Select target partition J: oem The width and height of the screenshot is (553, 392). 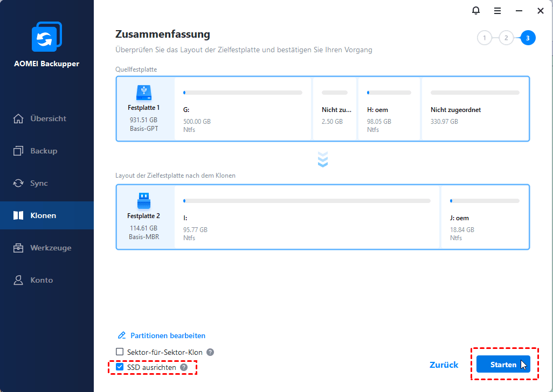(x=485, y=217)
